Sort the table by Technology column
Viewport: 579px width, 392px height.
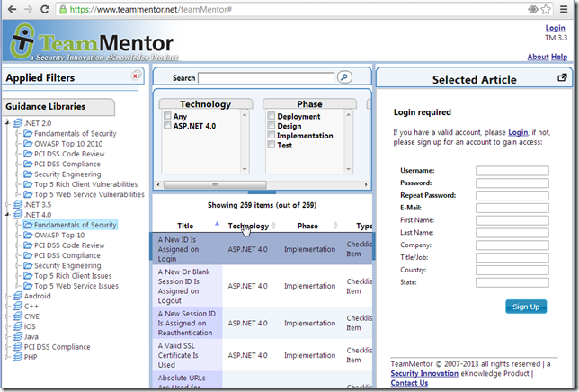pos(248,226)
